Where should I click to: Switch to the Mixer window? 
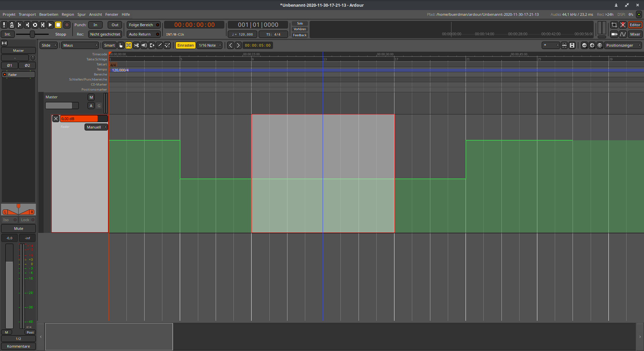pyautogui.click(x=635, y=34)
